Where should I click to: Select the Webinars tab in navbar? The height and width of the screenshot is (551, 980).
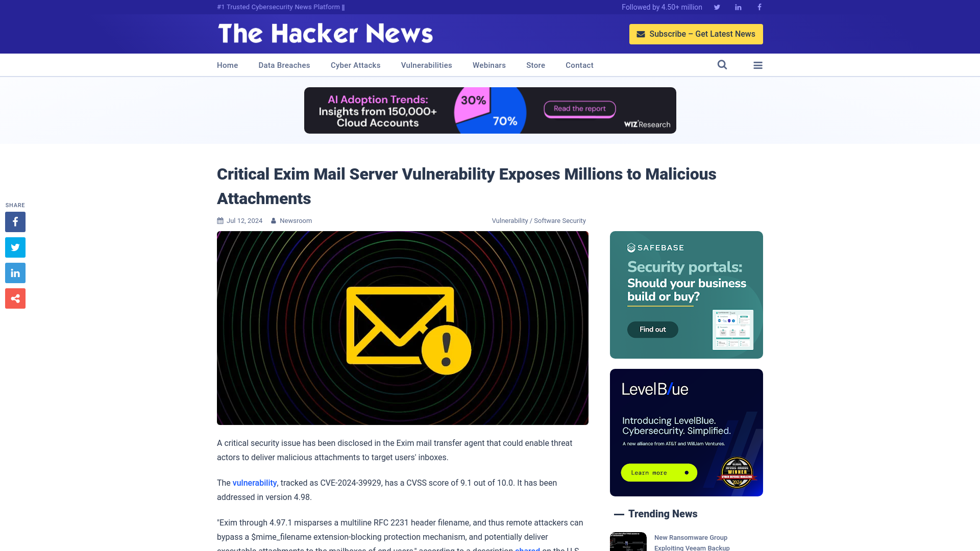(488, 65)
